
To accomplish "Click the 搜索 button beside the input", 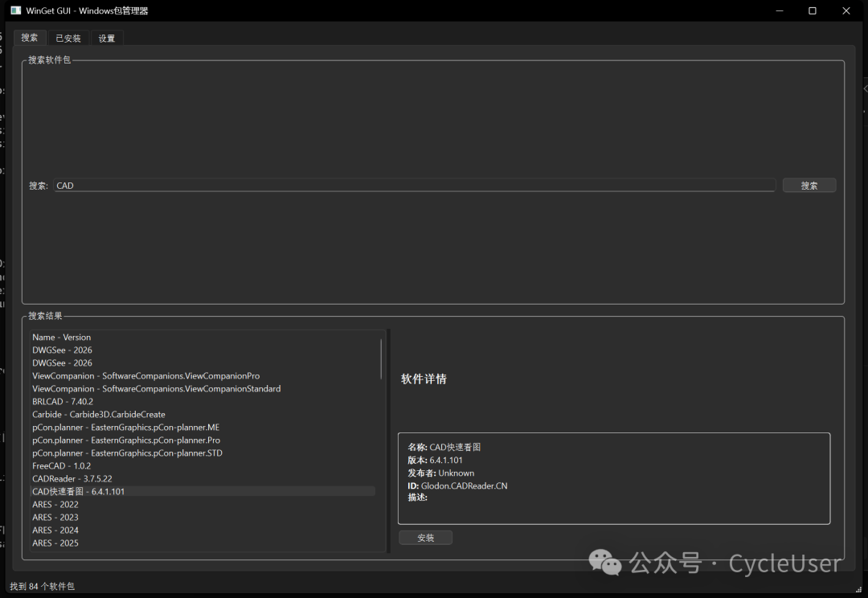I will click(x=809, y=186).
